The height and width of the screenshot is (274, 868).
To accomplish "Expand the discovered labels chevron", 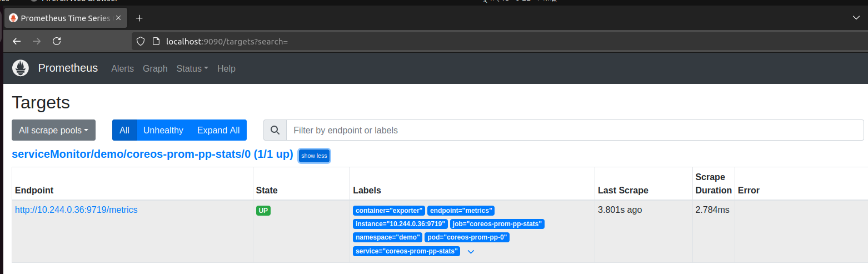I will 471,252.
